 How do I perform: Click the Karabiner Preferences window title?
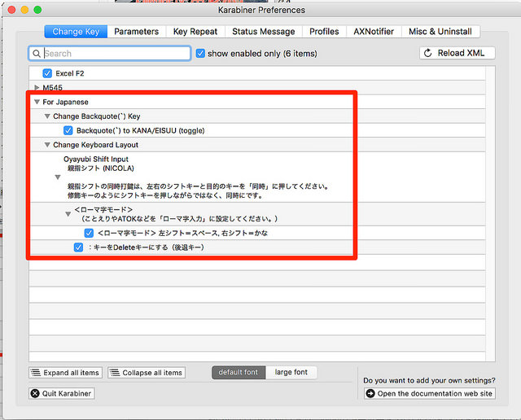[261, 11]
